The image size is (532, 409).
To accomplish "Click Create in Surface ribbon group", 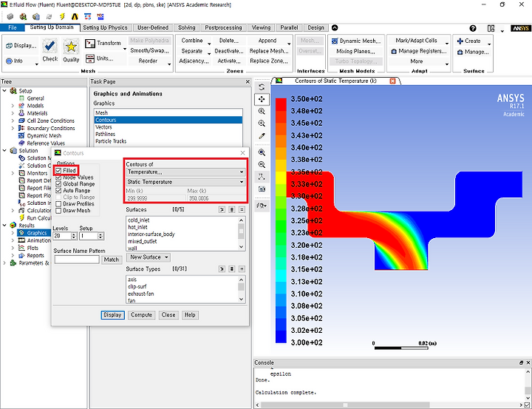I will (x=469, y=41).
